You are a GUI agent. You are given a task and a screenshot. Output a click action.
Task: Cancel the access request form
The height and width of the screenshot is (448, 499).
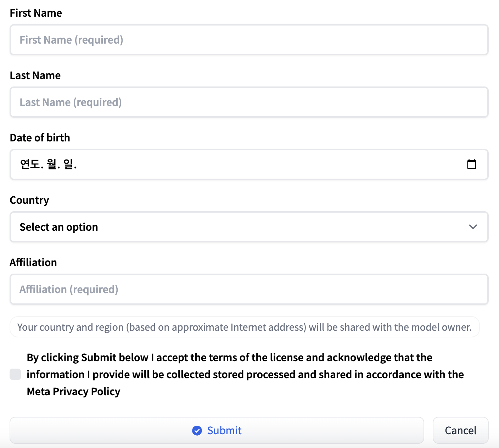(460, 430)
